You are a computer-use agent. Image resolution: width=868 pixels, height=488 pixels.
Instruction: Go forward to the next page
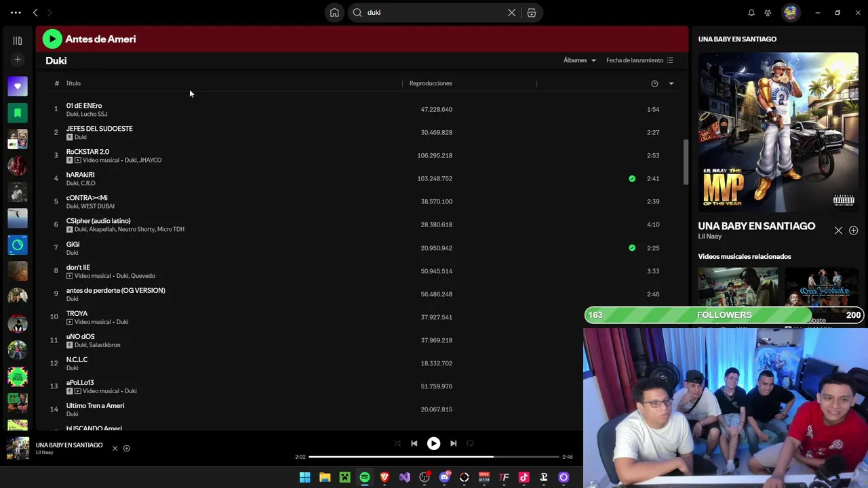(50, 12)
